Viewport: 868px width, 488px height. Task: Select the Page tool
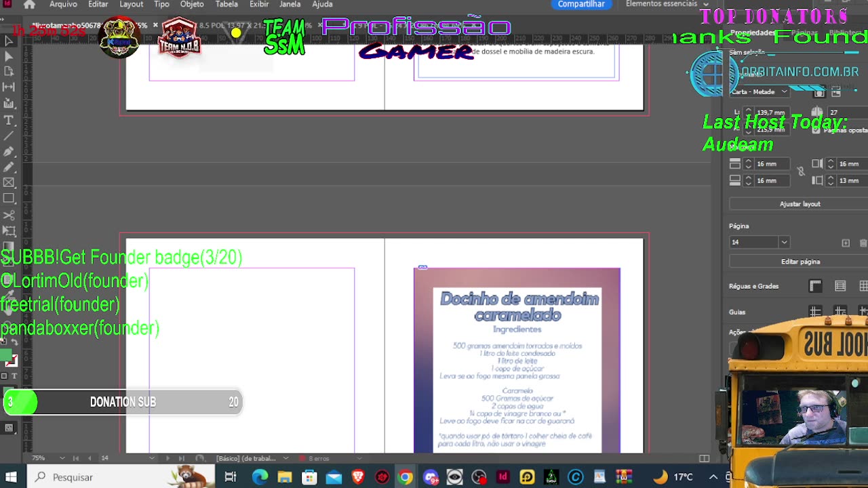pyautogui.click(x=9, y=71)
